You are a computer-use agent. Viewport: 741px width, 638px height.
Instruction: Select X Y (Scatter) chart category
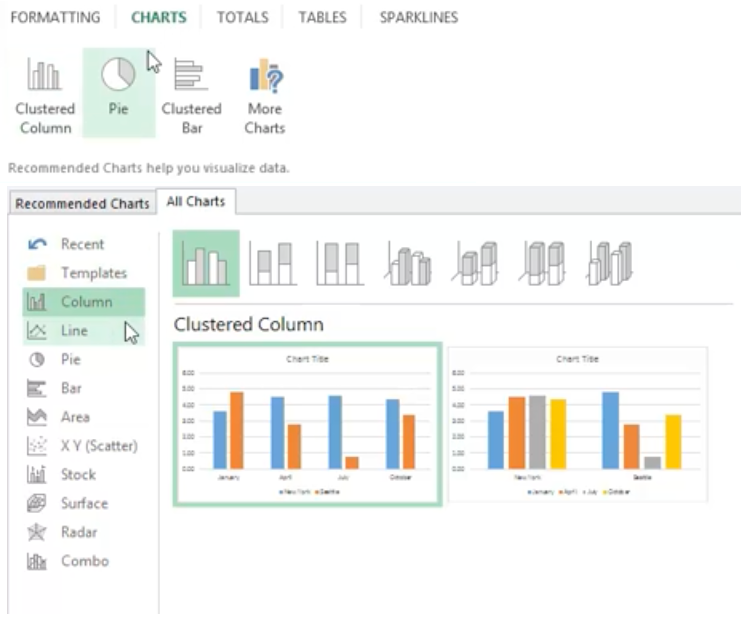tap(84, 446)
